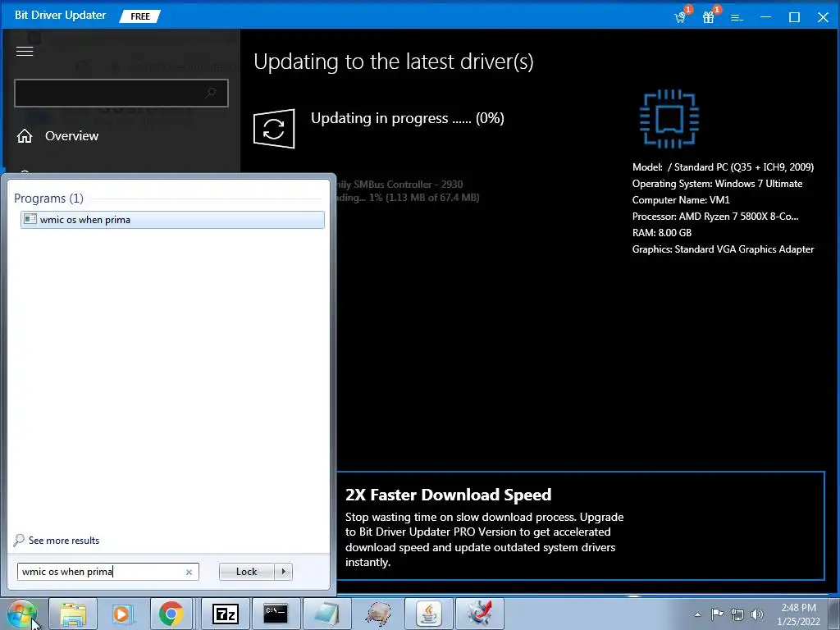Minimize the Bit Driver Updater window
This screenshot has width=840, height=630.
[x=766, y=17]
